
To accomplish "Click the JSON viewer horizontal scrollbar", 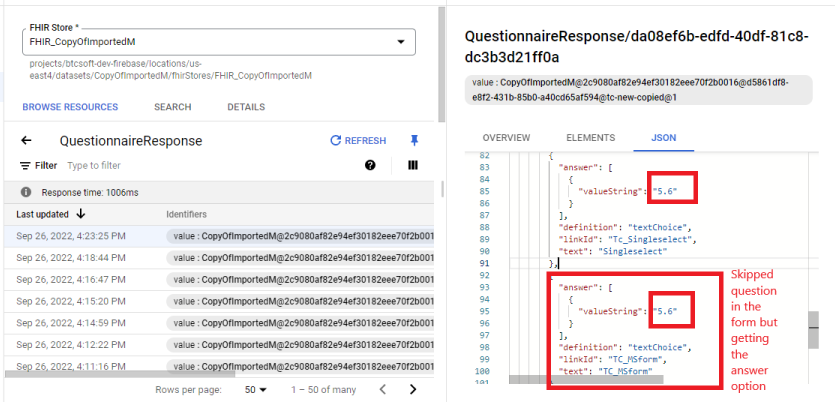I will click(586, 379).
